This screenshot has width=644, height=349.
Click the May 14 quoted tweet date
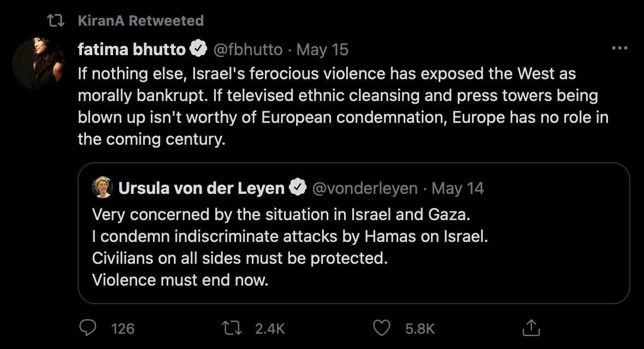coord(458,188)
